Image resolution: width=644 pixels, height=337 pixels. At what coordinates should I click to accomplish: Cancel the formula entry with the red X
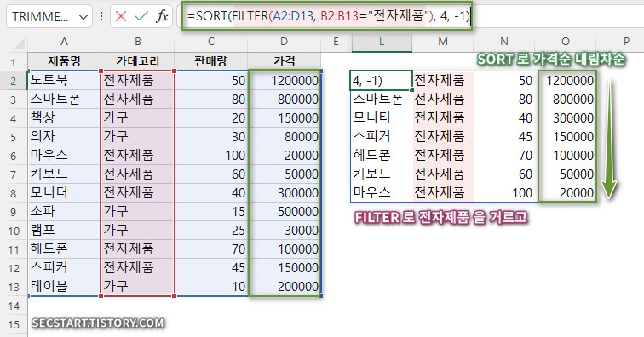point(121,16)
